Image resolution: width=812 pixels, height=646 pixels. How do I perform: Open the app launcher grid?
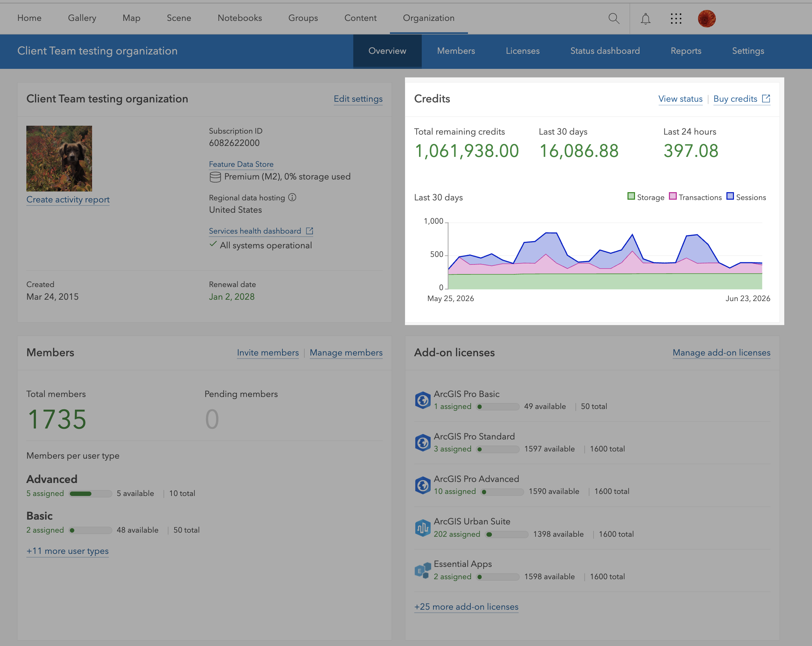coord(676,18)
